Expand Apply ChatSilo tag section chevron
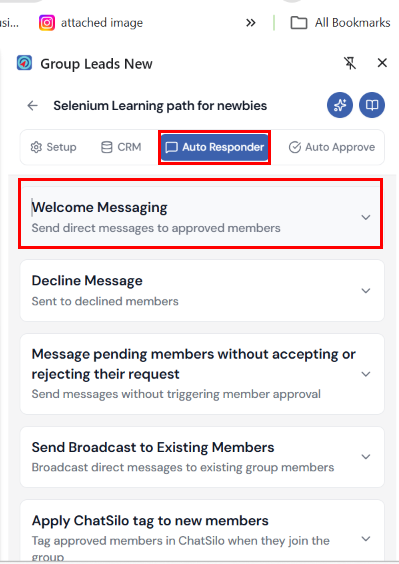Viewport: 399px width, 564px height. [366, 539]
